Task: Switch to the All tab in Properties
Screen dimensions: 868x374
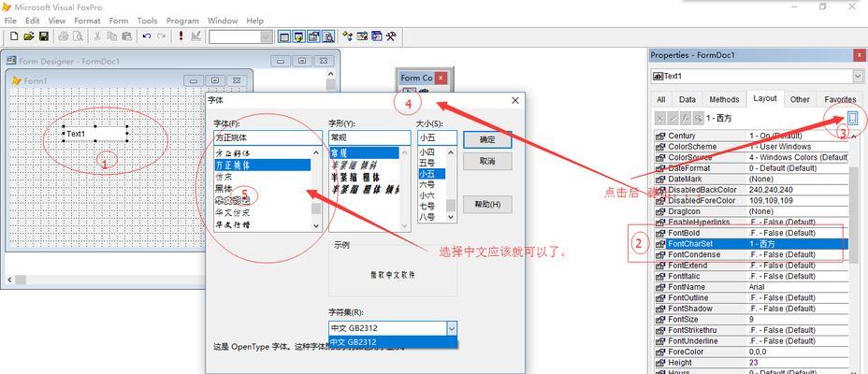Action: [661, 100]
